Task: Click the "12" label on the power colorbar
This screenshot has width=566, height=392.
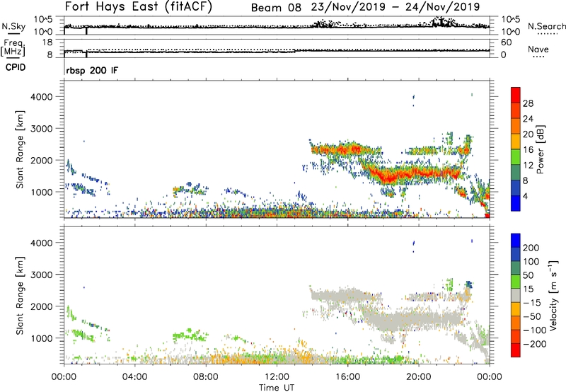Action: point(528,166)
